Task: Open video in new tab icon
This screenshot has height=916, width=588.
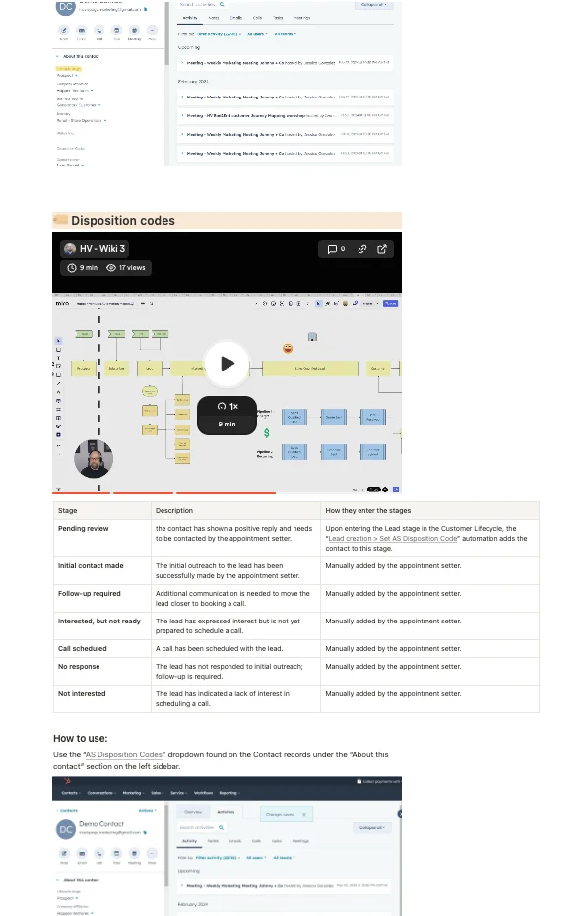Action: tap(382, 249)
